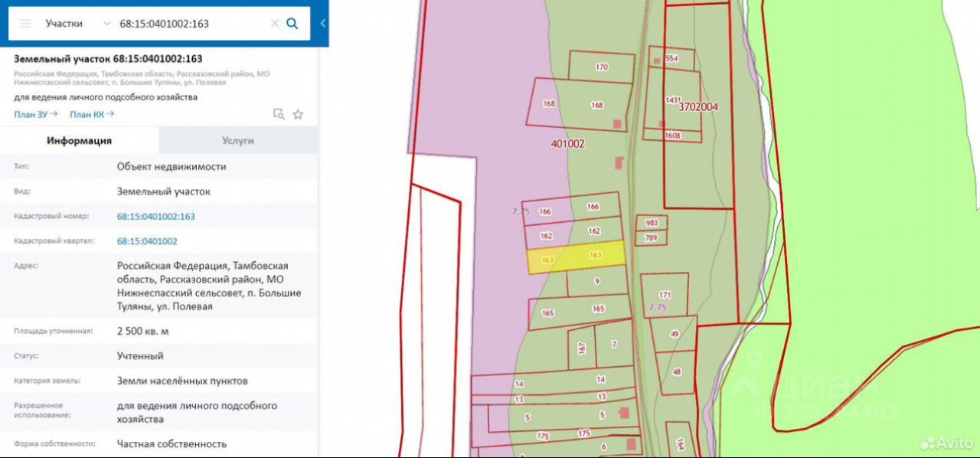The image size is (980, 458).
Task: Select parcel 7 on the map
Action: pos(613,345)
